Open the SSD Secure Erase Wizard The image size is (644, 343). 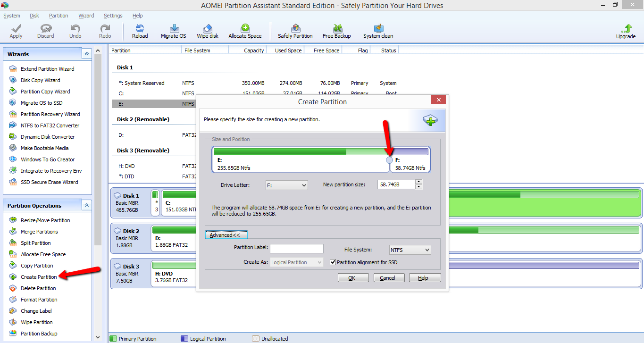(x=49, y=182)
